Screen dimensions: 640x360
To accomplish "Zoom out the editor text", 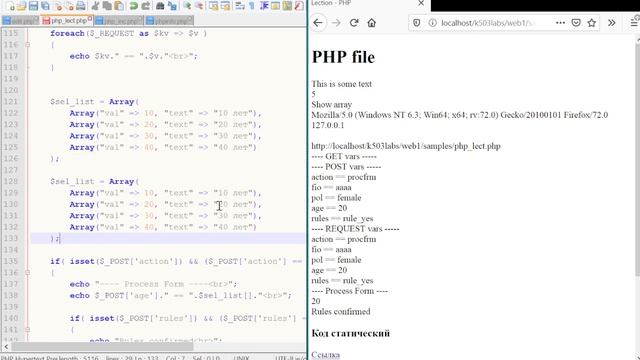I will click(x=199, y=6).
